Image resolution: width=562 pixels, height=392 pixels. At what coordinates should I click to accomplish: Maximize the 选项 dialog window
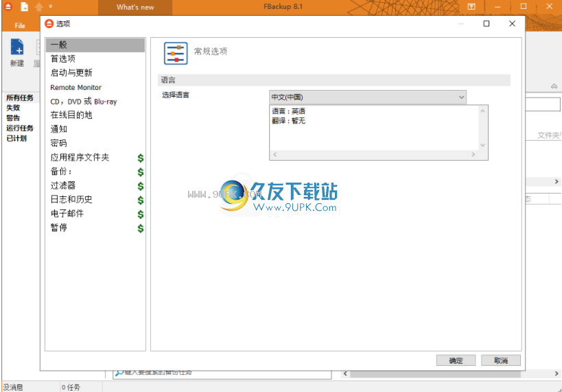pos(487,23)
